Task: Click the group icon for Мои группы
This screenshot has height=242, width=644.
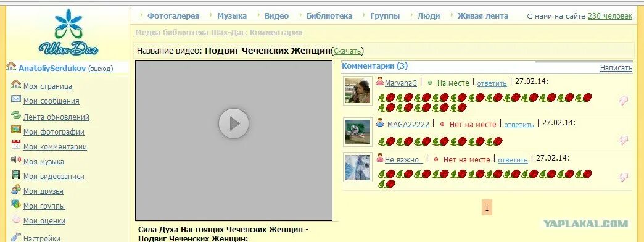Action: 16,204
